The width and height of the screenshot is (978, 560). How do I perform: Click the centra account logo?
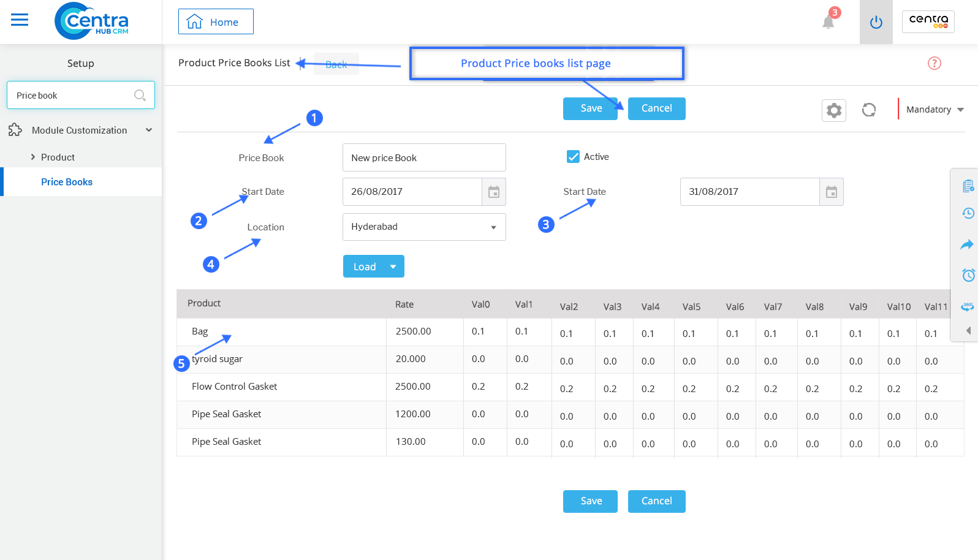click(x=928, y=21)
